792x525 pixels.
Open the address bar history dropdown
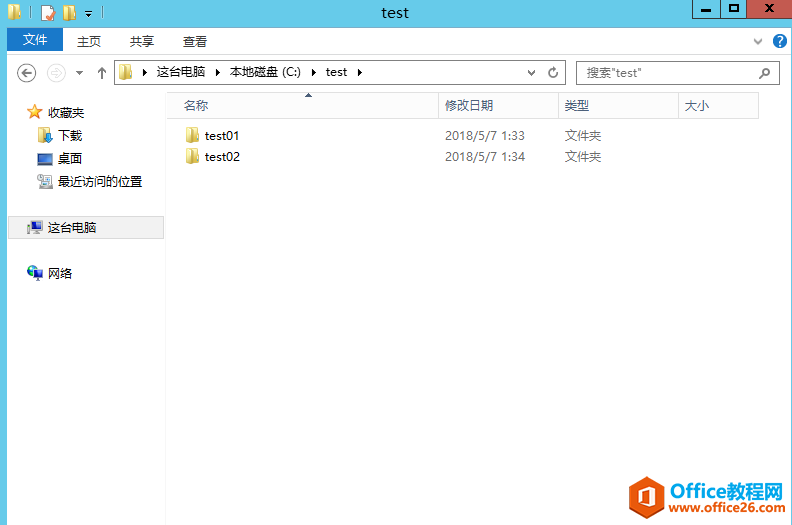click(531, 73)
